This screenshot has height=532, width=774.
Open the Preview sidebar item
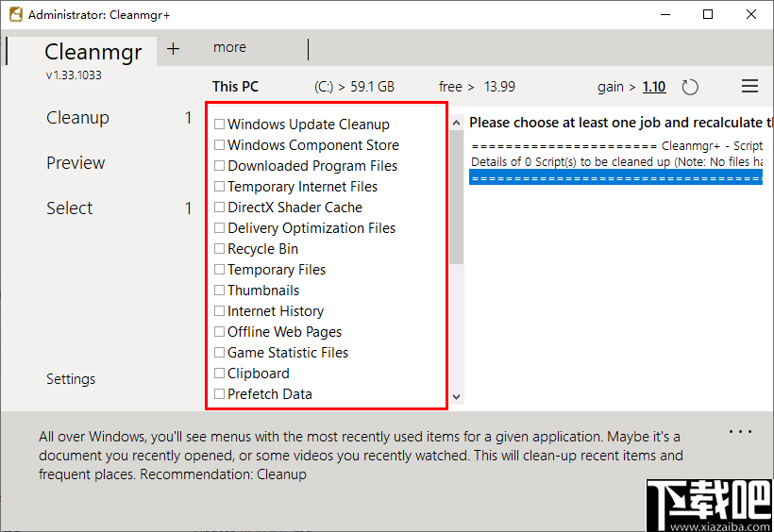[x=76, y=163]
